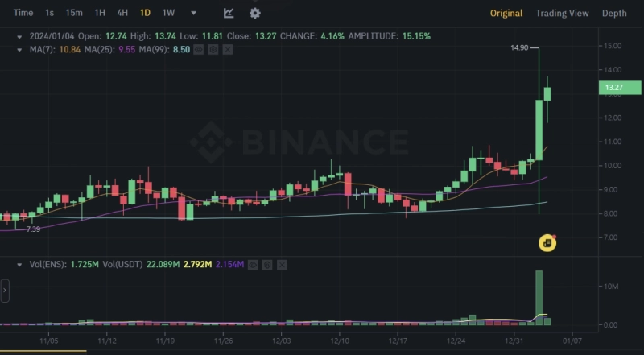Switch to the Depth chart tab
Viewport: 644px width, 355px height.
[614, 13]
